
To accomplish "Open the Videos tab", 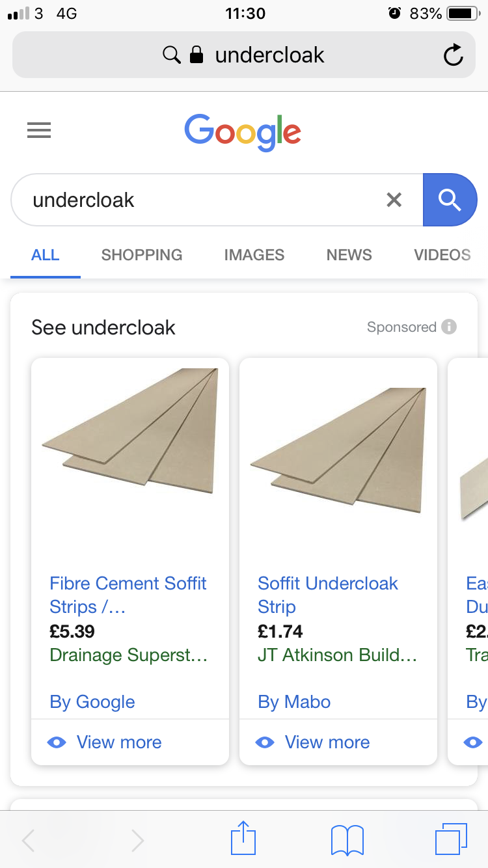I will tap(442, 255).
